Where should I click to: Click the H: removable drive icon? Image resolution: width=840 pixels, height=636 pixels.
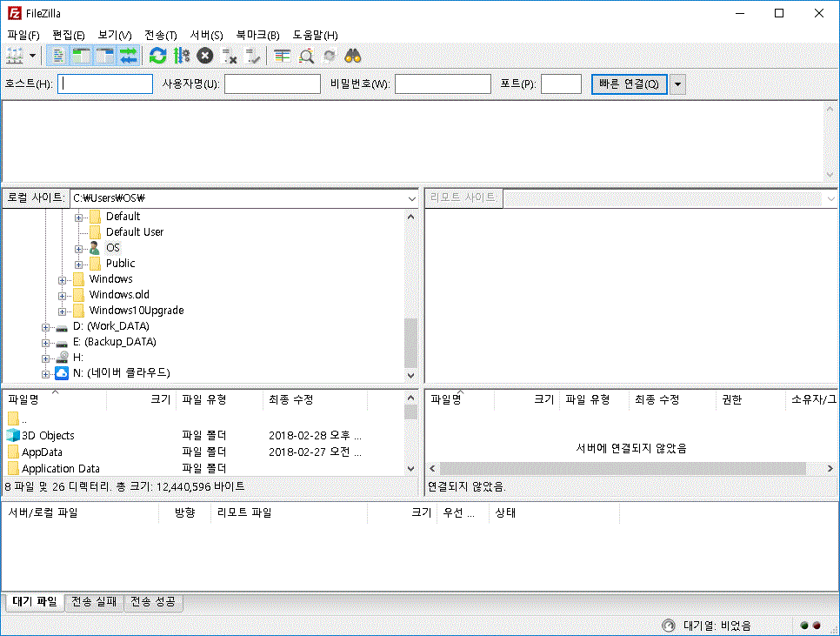click(62, 358)
